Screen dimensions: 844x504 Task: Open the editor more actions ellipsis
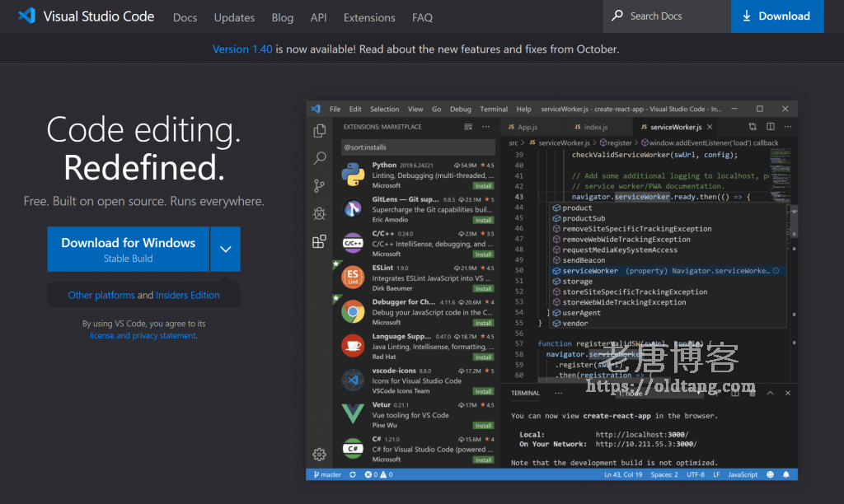click(x=788, y=127)
